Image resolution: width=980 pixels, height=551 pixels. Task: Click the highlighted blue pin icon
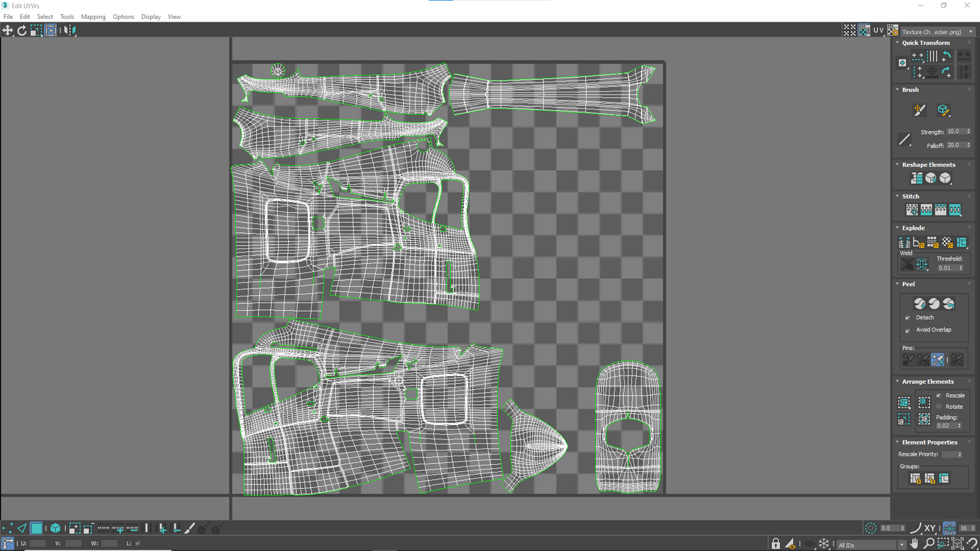pos(938,360)
